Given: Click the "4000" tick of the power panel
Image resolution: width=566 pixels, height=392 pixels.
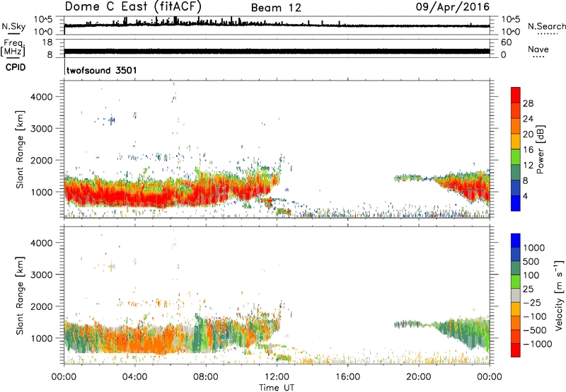Looking at the screenshot, I should [x=41, y=97].
